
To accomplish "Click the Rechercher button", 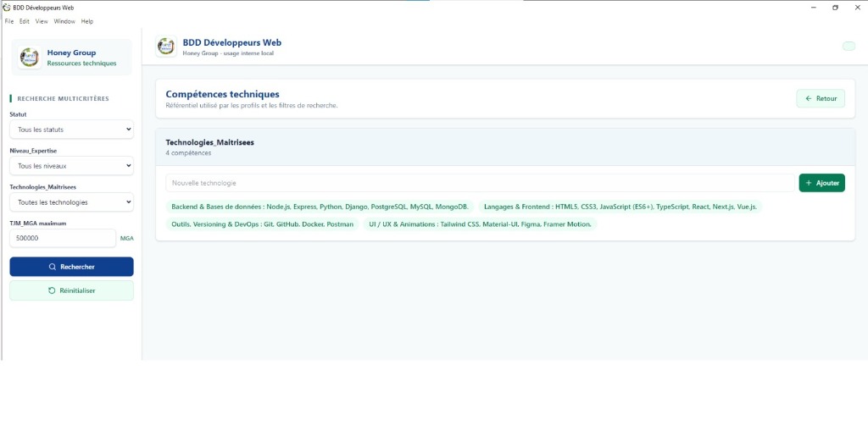I will click(71, 267).
